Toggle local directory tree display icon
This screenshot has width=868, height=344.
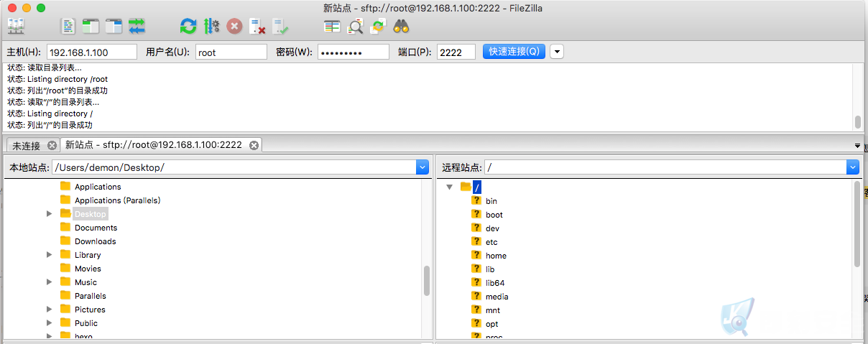coord(91,27)
